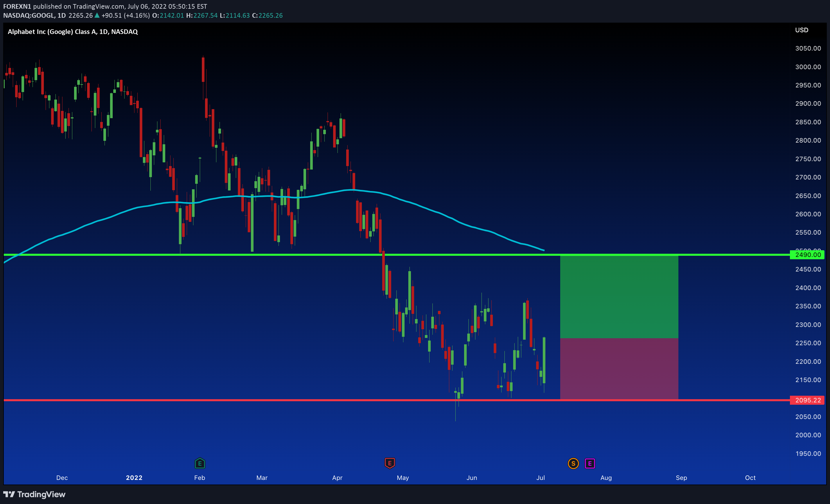
Task: Click the 2250.00 price axis label
Action: pyautogui.click(x=808, y=343)
